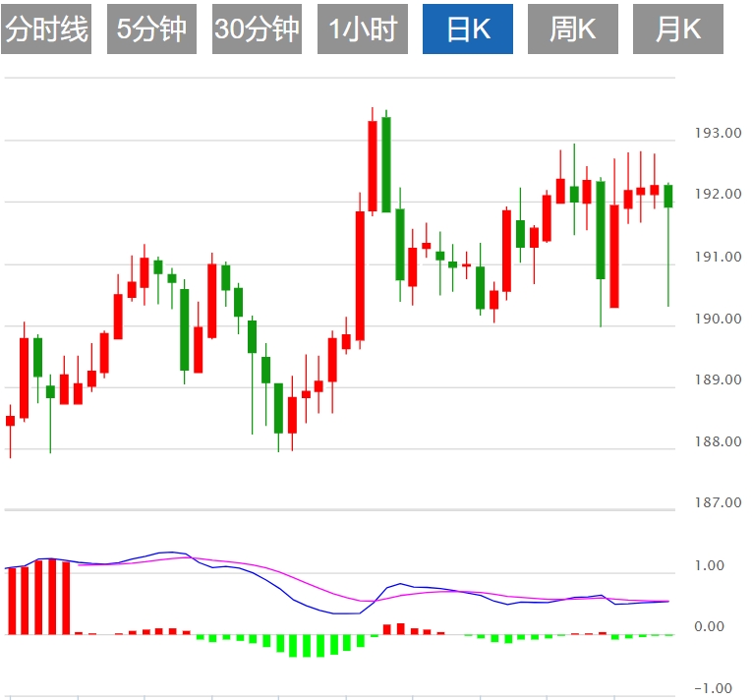Viewport: 752px width, 700px height.
Task: Click the 189.00 price axis label
Action: 718,379
